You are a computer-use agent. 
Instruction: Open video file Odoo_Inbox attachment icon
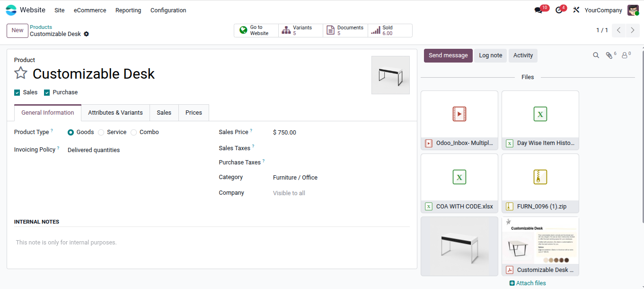[x=459, y=114]
